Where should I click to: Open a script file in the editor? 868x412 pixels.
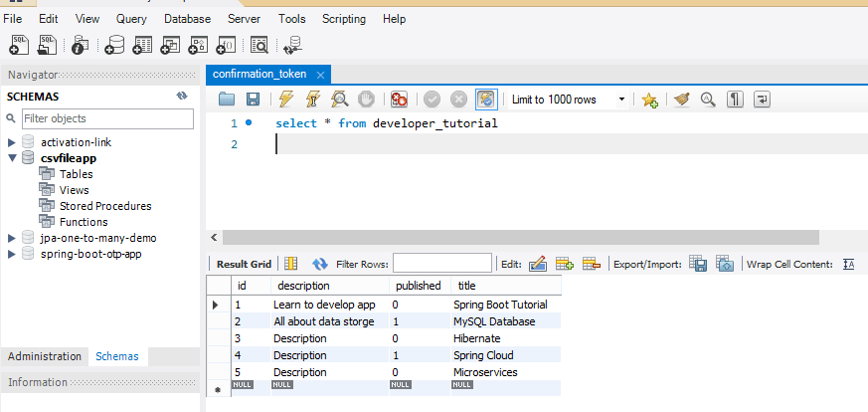click(227, 100)
